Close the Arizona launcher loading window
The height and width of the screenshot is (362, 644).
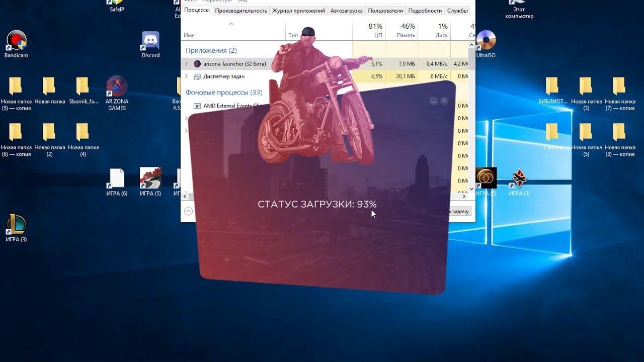444,101
